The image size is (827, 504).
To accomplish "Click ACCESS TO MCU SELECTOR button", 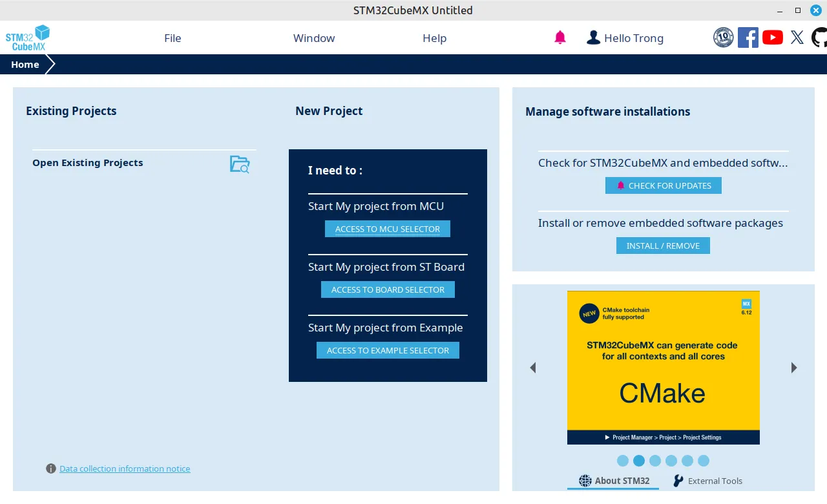I will coord(388,229).
